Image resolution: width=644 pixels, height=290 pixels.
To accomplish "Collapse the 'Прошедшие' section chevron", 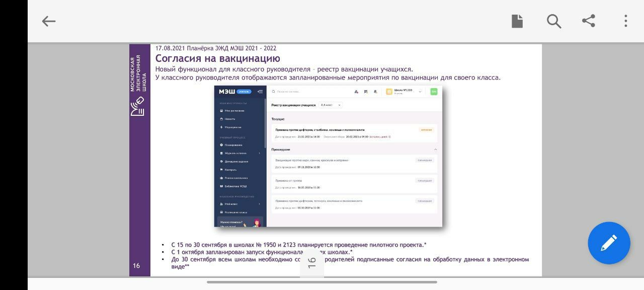I will 436,150.
